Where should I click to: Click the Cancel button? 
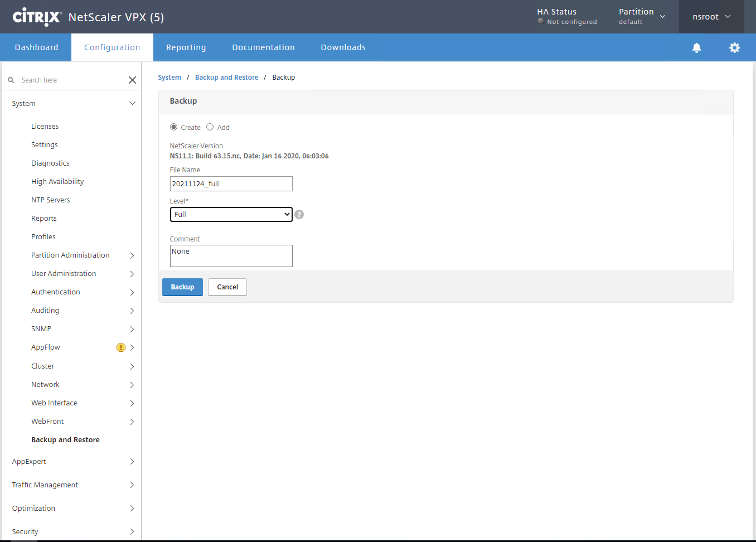(227, 287)
